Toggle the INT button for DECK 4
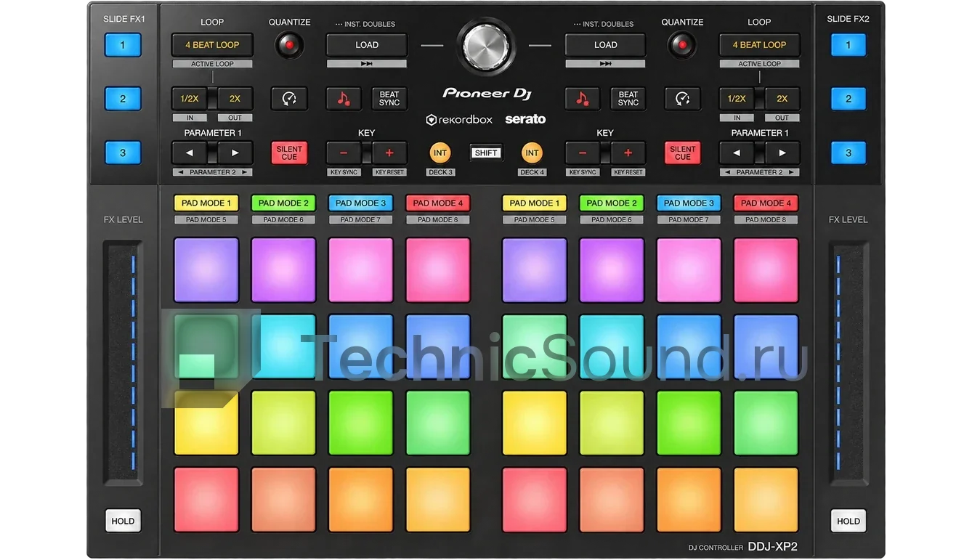Image resolution: width=972 pixels, height=560 pixels. pos(532,153)
